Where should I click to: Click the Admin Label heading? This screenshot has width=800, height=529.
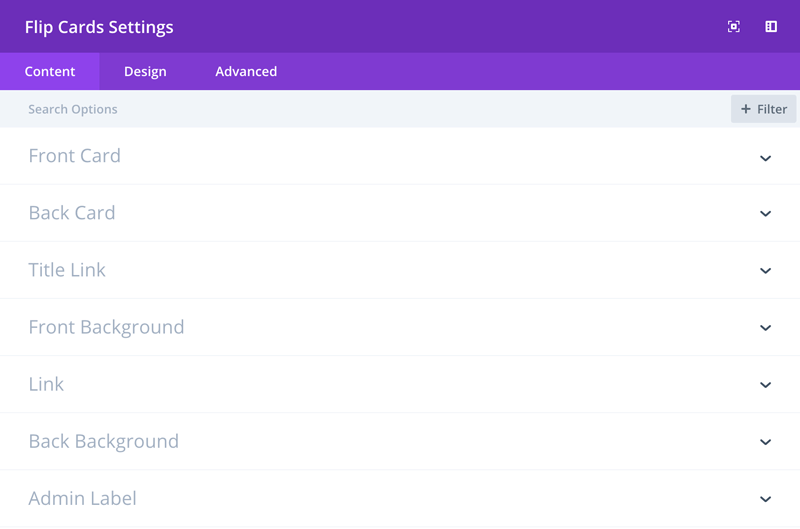[83, 498]
